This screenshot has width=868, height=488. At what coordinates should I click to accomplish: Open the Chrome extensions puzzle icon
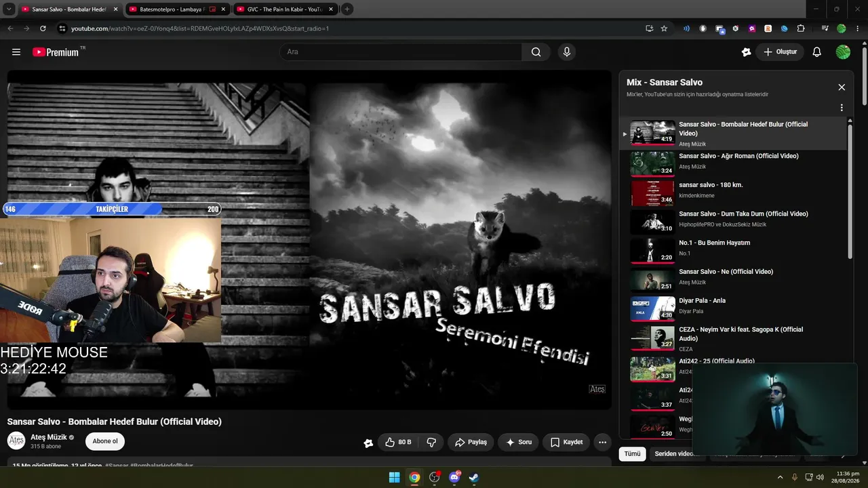[x=801, y=28]
